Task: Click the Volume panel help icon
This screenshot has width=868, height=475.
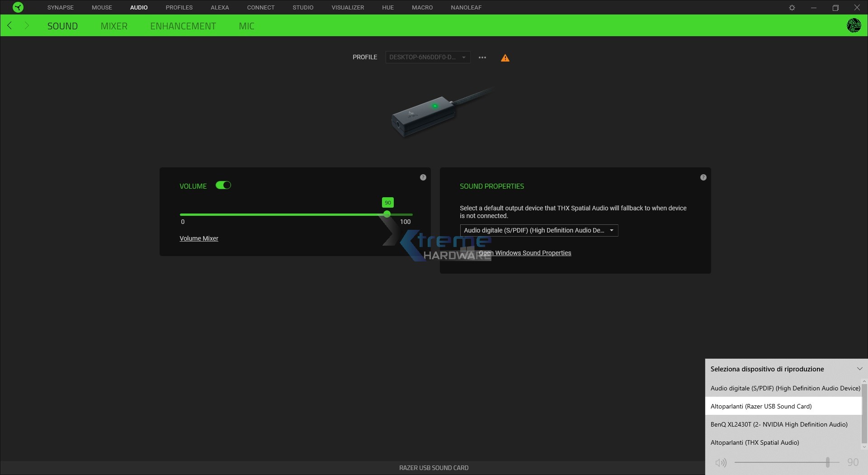Action: (x=423, y=177)
